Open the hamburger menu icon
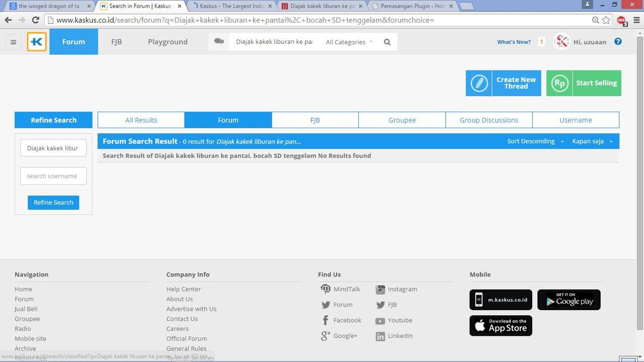This screenshot has width=644, height=362. (14, 42)
